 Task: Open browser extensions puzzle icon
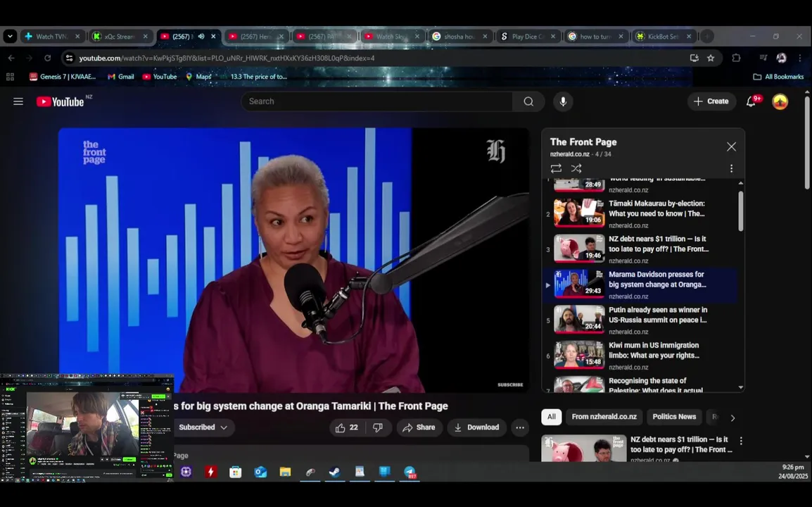point(736,58)
